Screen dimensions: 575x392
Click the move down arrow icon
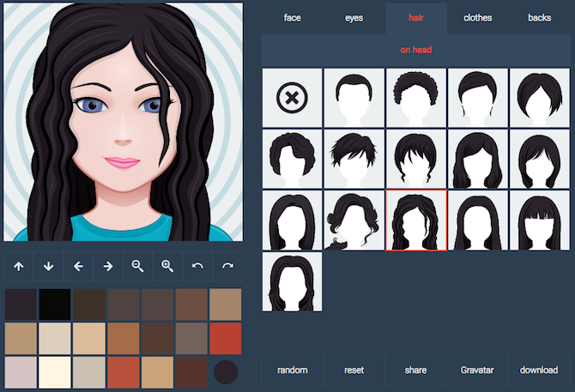click(48, 267)
